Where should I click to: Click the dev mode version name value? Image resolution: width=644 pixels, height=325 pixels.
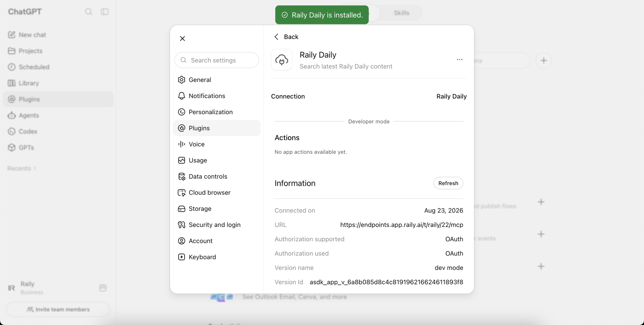click(449, 268)
